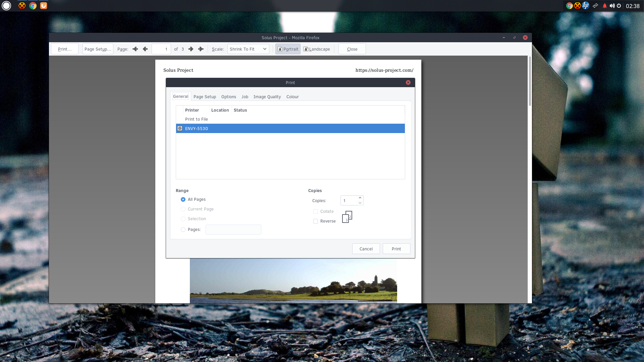Maximize the Firefox window
The image size is (644, 362).
point(515,38)
